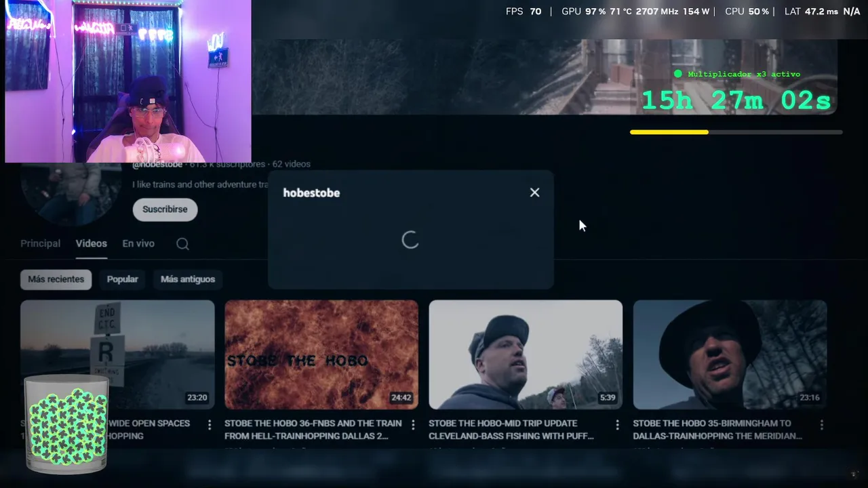This screenshot has height=488, width=868.
Task: Click the channel search magnifier icon
Action: click(x=182, y=244)
